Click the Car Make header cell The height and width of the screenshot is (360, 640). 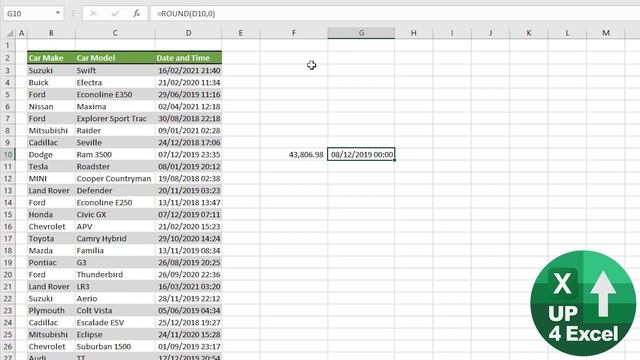coord(51,58)
